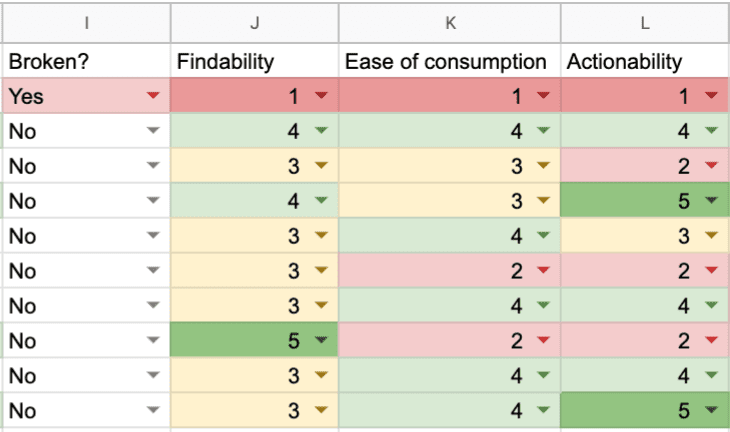Expand the first "No" dropdown arrow under Broken?
Viewport: 730px width, 432px height.
[153, 131]
